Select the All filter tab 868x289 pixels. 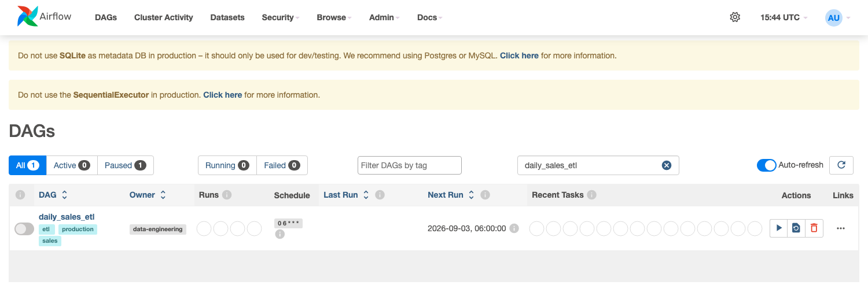point(27,165)
